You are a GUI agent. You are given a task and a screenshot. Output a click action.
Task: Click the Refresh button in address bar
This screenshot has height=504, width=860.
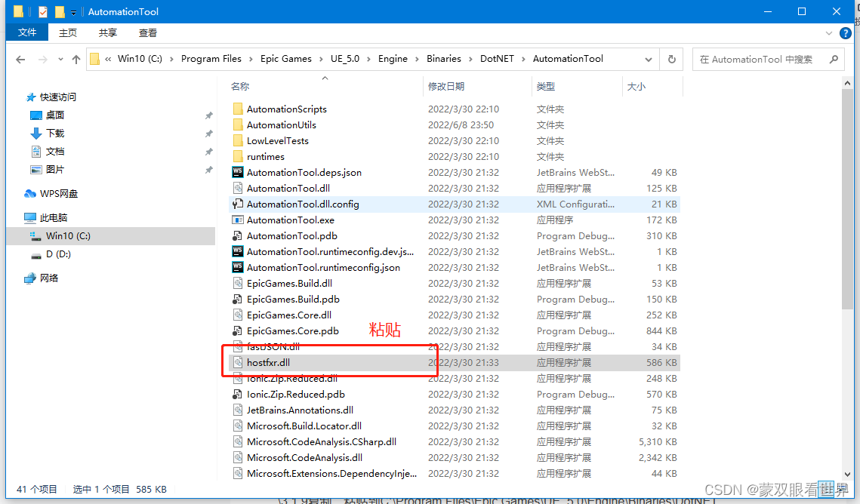pos(671,59)
